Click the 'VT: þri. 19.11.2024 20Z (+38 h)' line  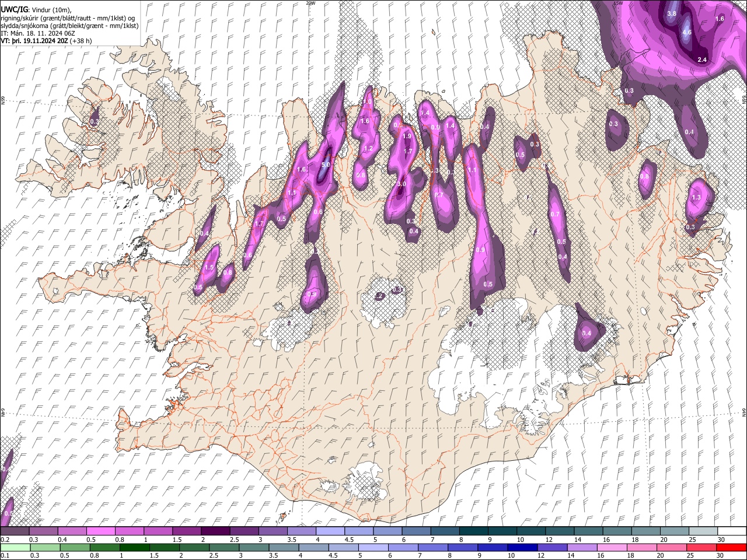tap(46, 41)
